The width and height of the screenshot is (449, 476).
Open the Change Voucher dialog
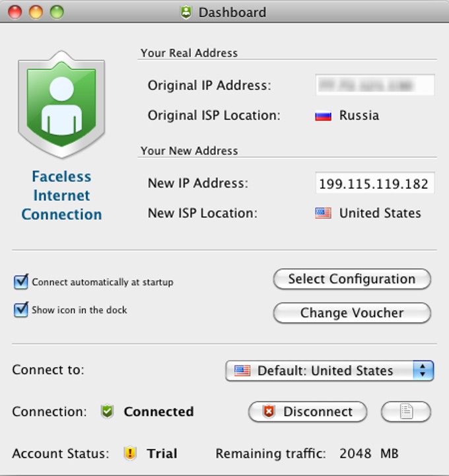click(352, 313)
